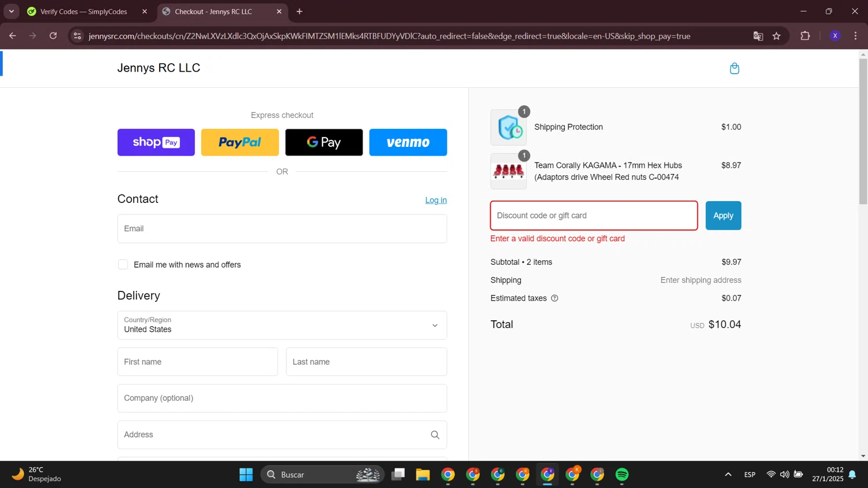Pay with Google Pay button
The height and width of the screenshot is (488, 868).
(324, 142)
